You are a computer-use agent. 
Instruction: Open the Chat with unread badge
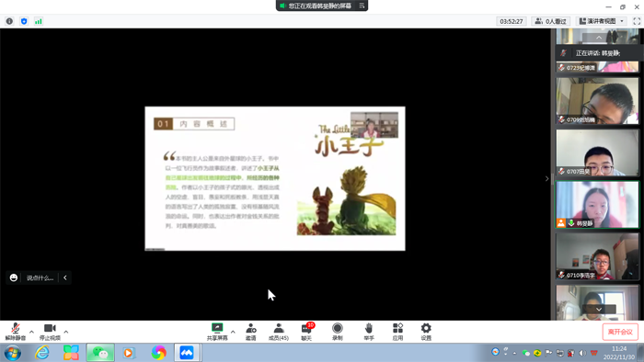click(306, 332)
